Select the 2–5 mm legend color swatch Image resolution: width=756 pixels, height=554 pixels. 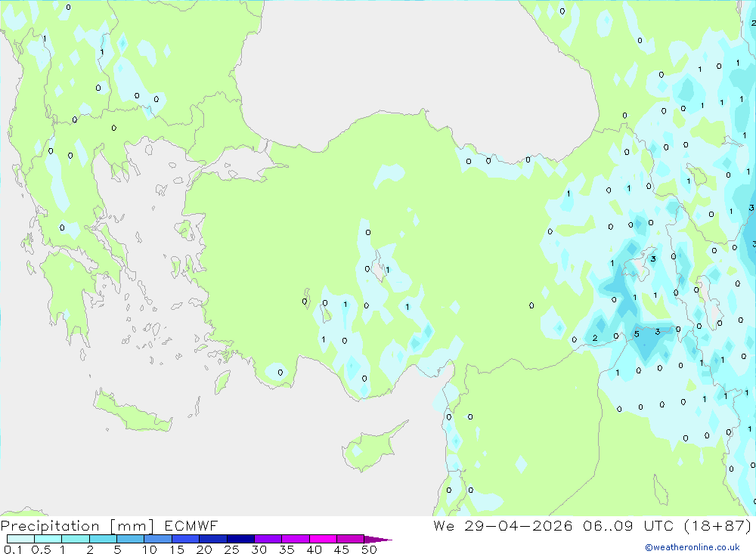pyautogui.click(x=103, y=539)
